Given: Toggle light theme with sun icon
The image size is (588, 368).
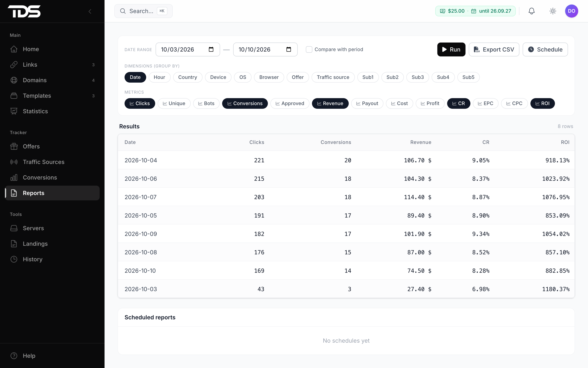Looking at the screenshot, I should click(x=553, y=11).
